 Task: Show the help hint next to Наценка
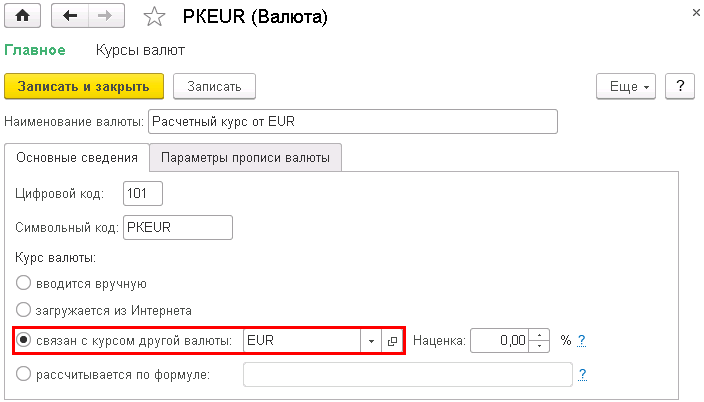pos(581,341)
